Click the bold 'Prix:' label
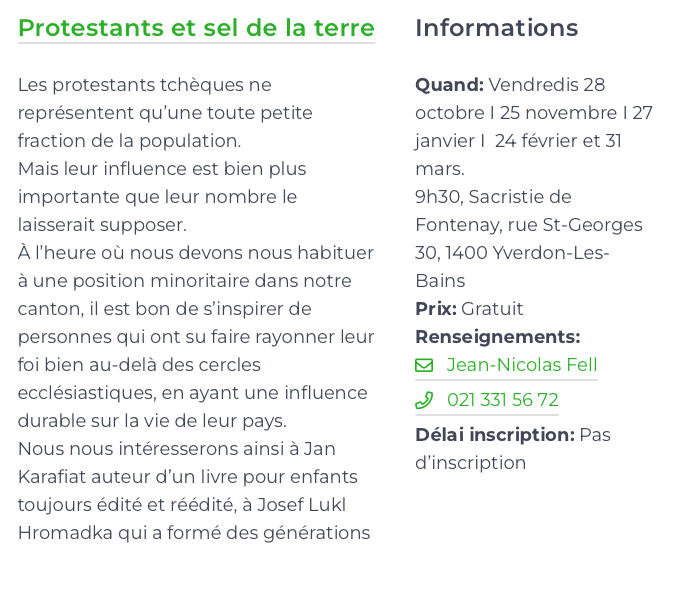Screen dimensions: 690x601 pos(436,309)
